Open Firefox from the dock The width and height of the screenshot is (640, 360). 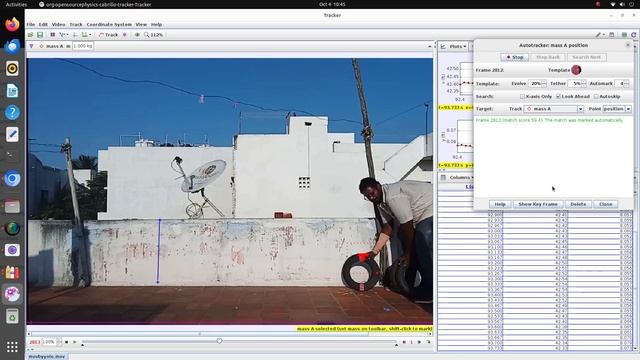pos(12,24)
